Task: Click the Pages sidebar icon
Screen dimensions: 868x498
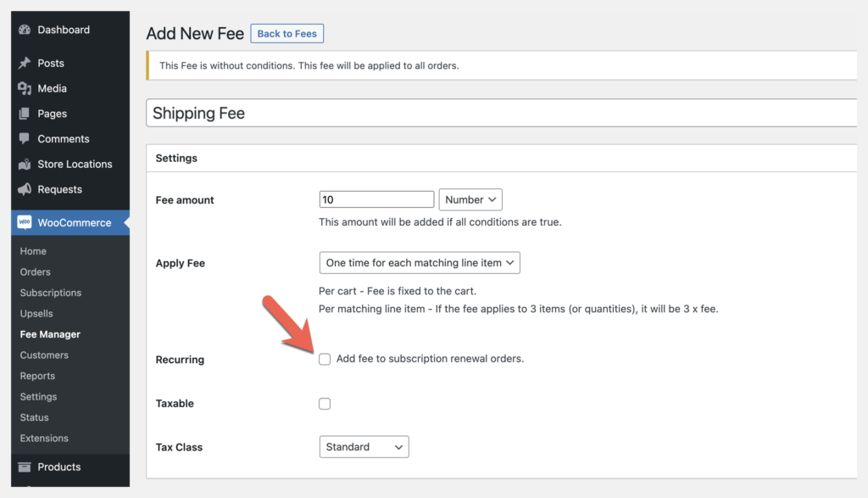Action: tap(23, 114)
